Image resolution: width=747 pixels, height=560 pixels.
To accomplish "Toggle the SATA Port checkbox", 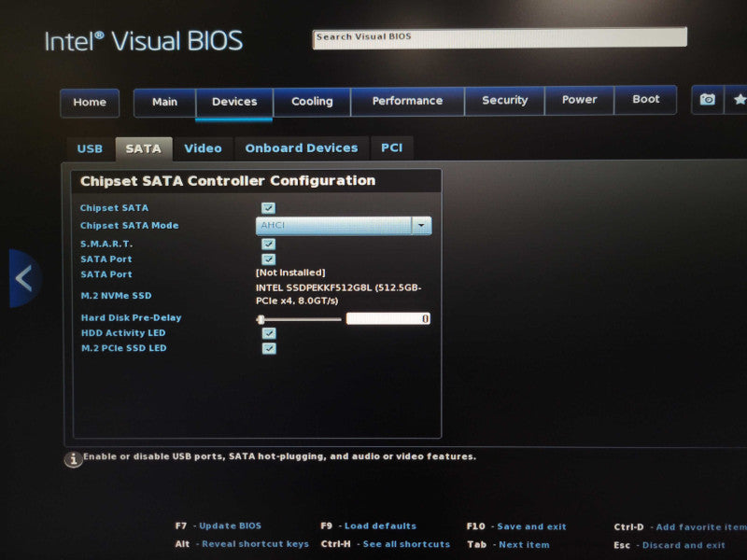I will click(268, 259).
